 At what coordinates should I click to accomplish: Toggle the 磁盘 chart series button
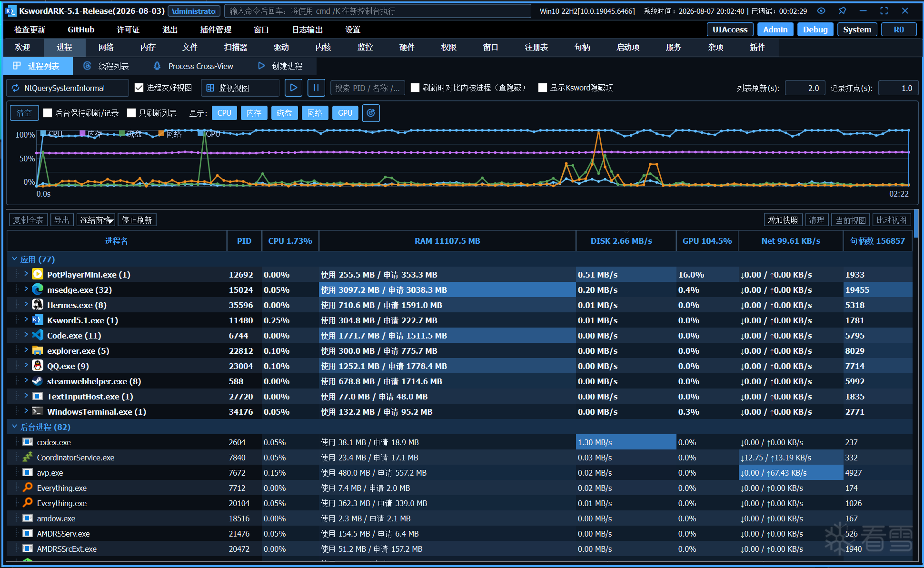click(x=285, y=113)
